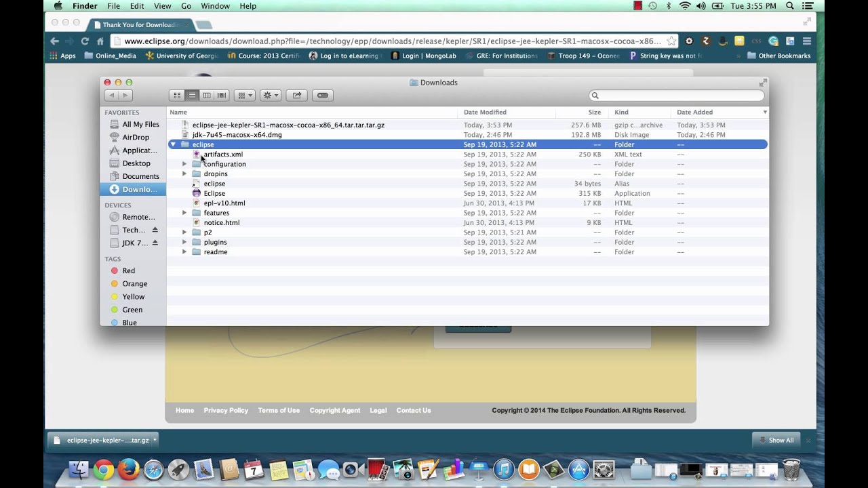The image size is (868, 488).
Task: Click the back navigation arrow in Finder
Action: coord(112,95)
